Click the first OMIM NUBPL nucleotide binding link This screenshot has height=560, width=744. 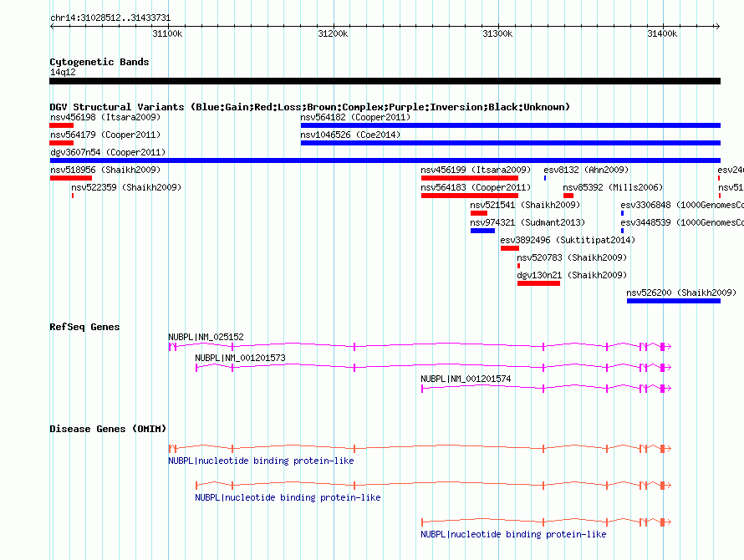point(261,461)
